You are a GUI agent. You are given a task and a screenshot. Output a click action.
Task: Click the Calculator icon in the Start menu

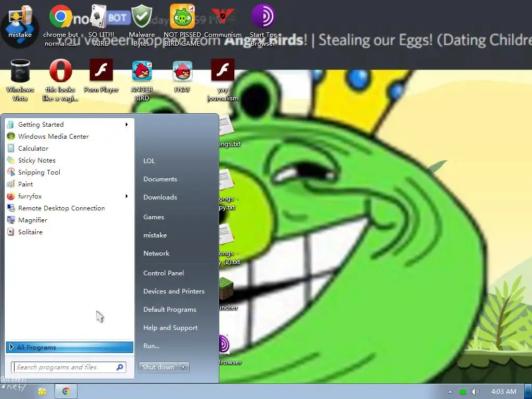tap(11, 148)
